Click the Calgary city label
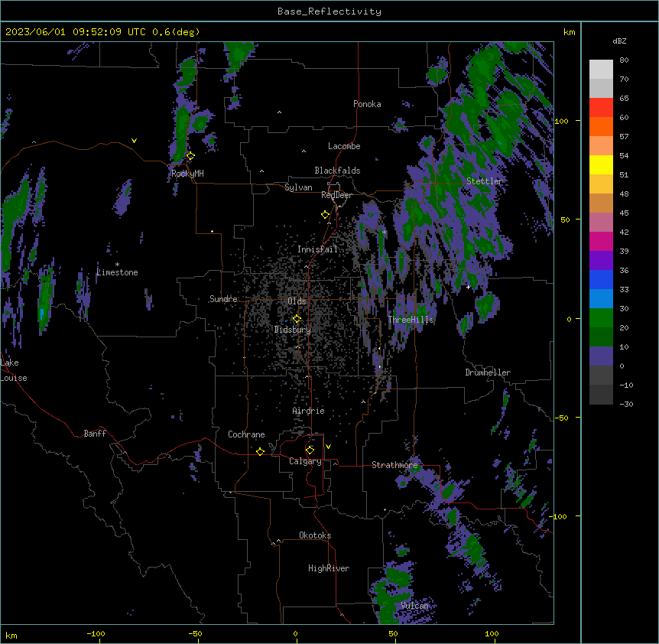 [305, 461]
